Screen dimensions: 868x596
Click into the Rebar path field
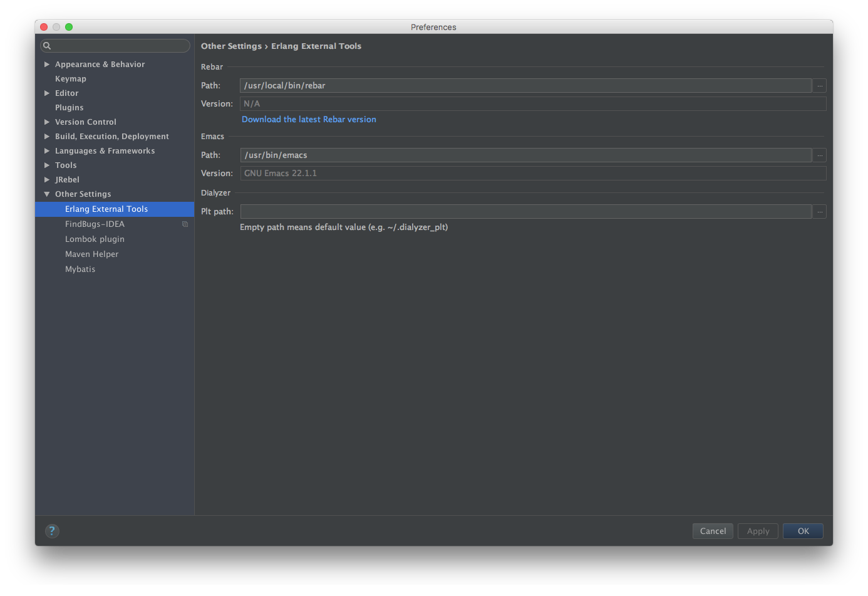tap(525, 86)
